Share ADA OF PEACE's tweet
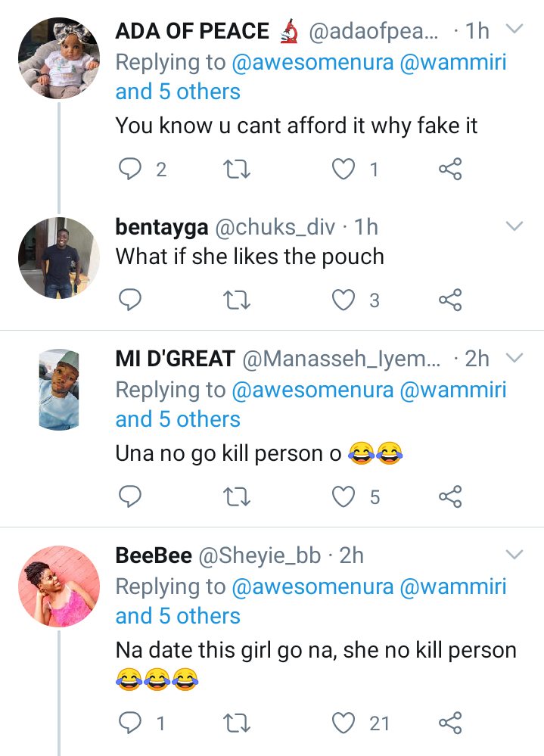This screenshot has width=544, height=756. tap(450, 170)
